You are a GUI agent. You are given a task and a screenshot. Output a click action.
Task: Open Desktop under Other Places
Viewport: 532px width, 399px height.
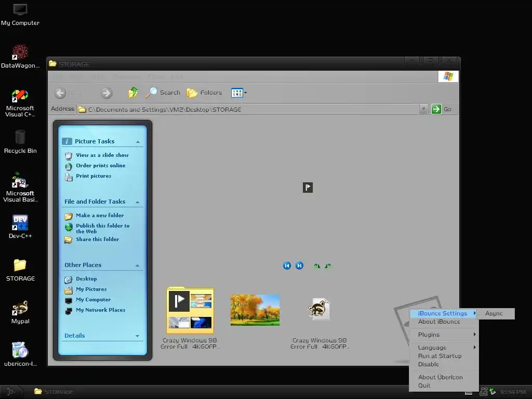(x=86, y=279)
